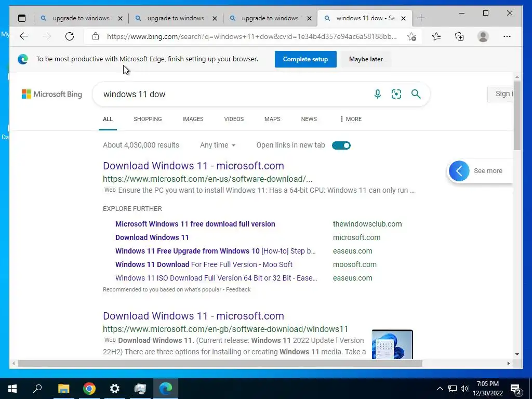Click the network tray icon
This screenshot has height=399, width=532.
point(453,389)
